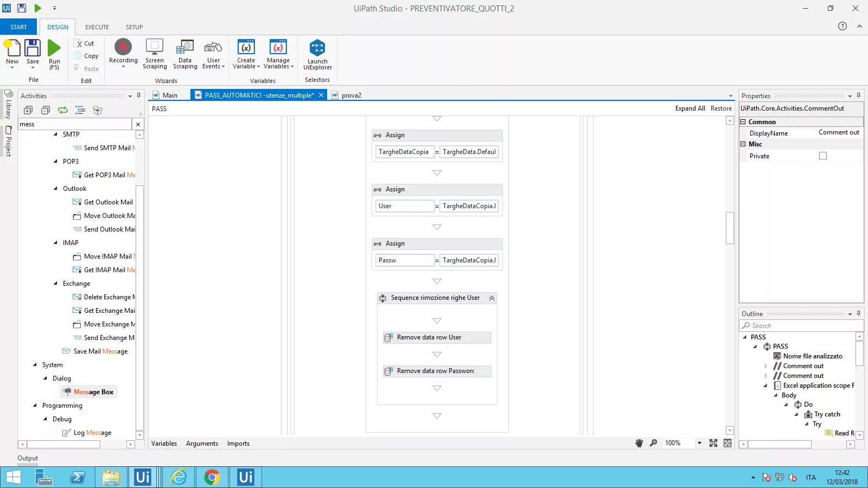868x488 pixels.
Task: Collapse all activities in the tree
Action: tap(46, 110)
